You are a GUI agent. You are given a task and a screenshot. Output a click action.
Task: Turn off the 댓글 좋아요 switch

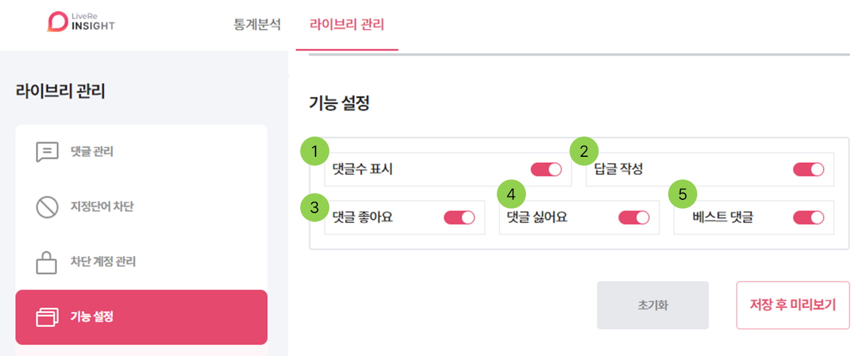click(459, 218)
